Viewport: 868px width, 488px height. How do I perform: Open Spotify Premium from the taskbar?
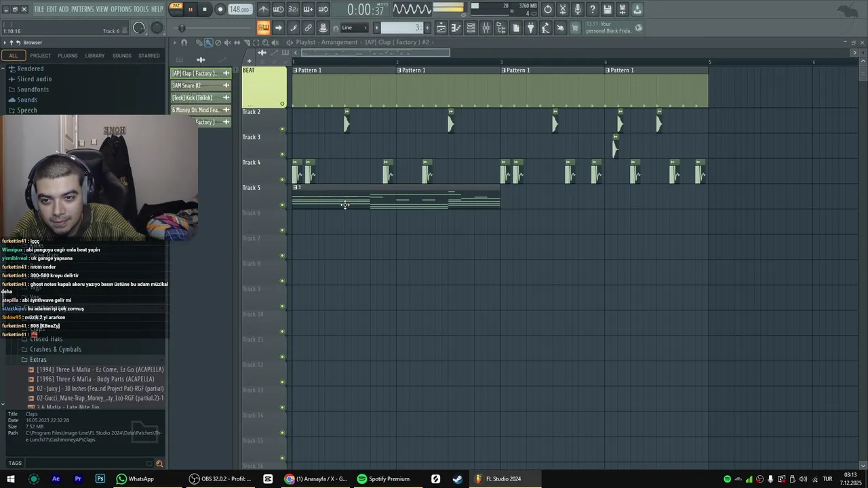click(383, 479)
